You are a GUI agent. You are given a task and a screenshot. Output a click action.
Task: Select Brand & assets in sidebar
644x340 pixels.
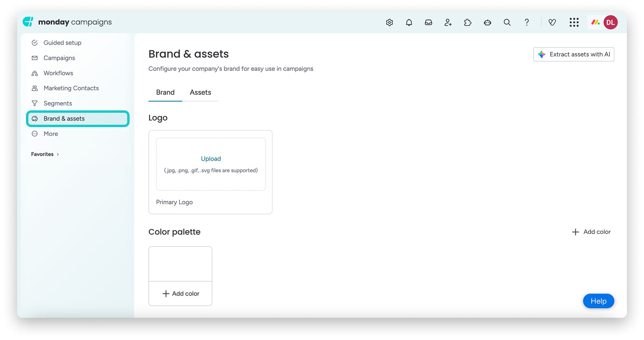pos(78,119)
